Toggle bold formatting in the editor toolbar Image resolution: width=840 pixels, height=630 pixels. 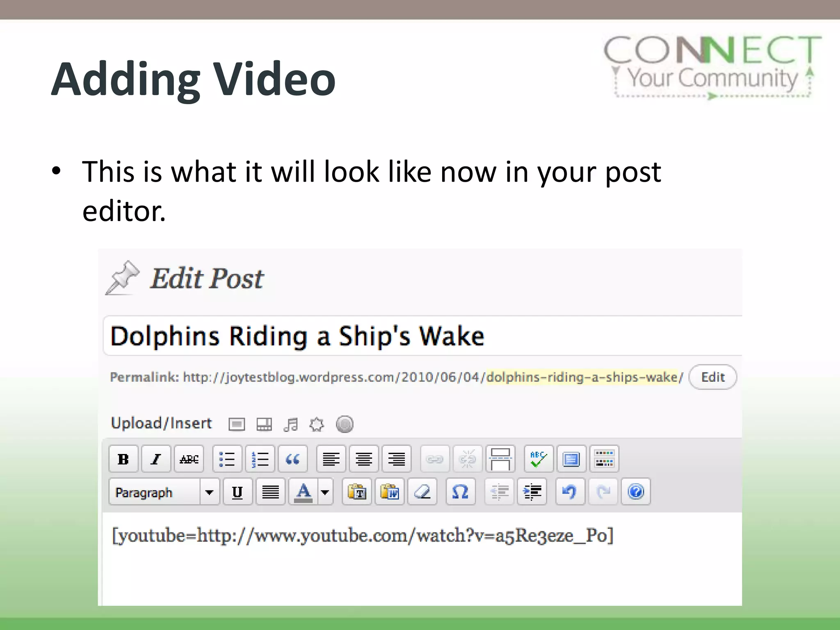click(x=123, y=459)
